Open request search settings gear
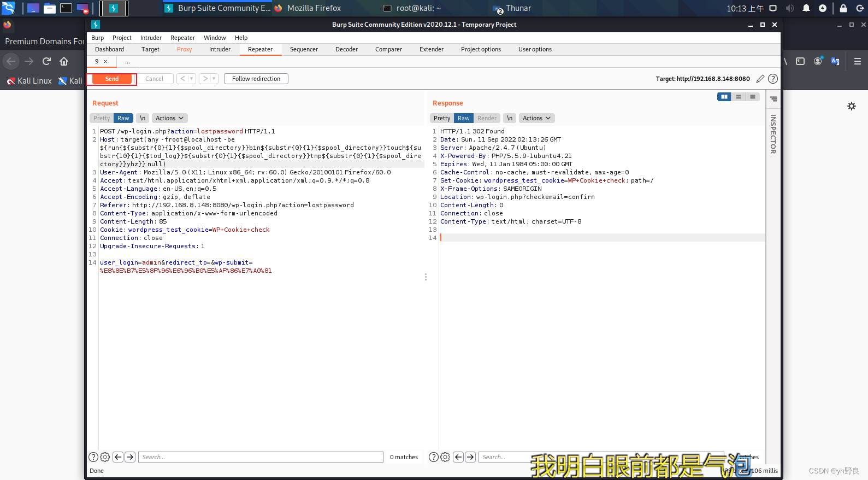 pos(105,457)
